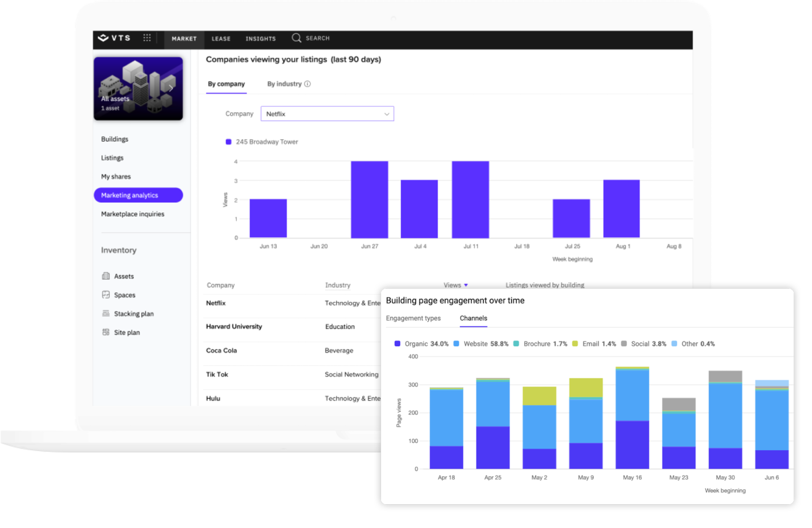The image size is (812, 528).
Task: Click the Views sort arrow
Action: (x=466, y=285)
